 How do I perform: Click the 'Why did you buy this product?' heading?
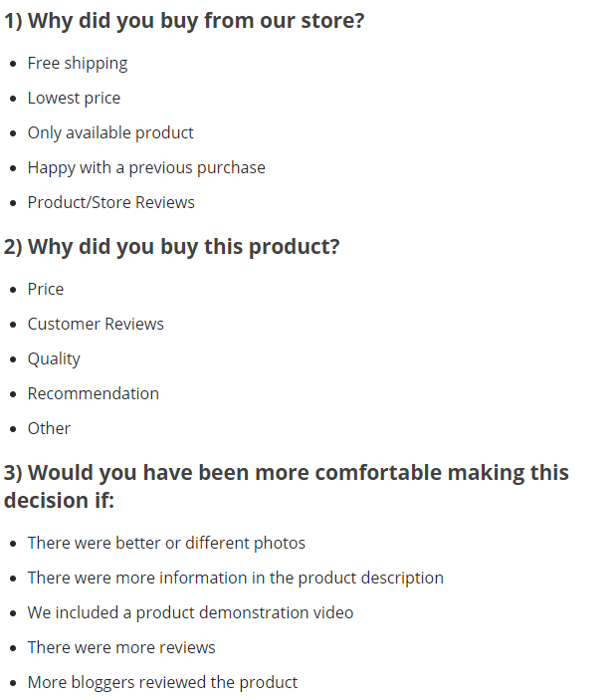tap(172, 247)
